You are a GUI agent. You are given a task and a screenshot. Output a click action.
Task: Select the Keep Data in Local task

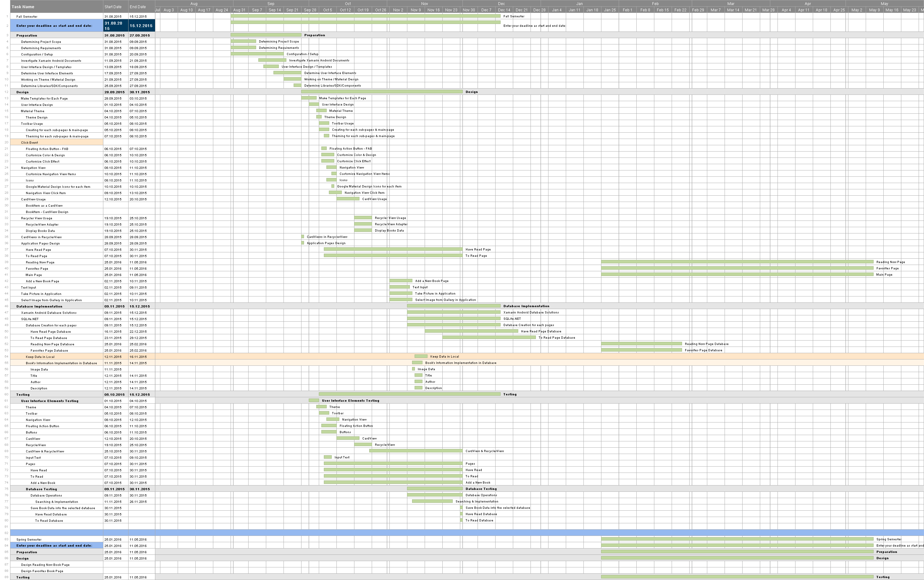(x=40, y=357)
